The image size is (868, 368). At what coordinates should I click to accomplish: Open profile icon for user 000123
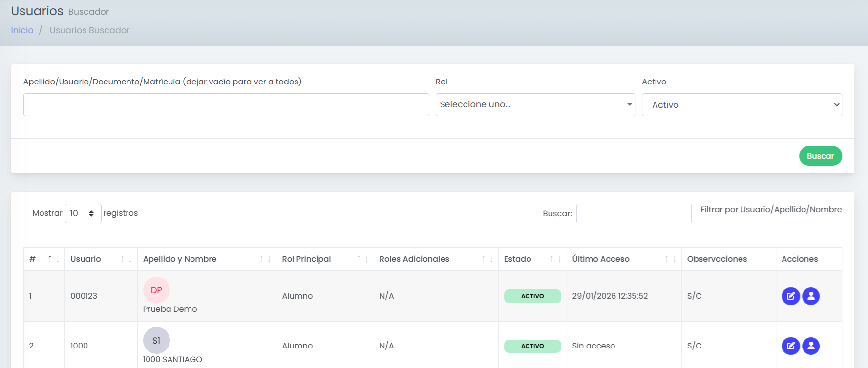pos(811,296)
